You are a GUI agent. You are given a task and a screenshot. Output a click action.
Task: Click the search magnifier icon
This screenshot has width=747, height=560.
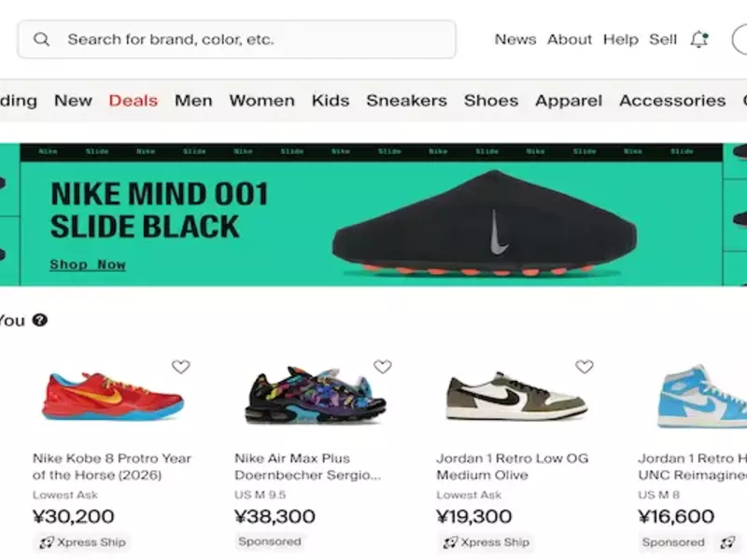[x=41, y=39]
